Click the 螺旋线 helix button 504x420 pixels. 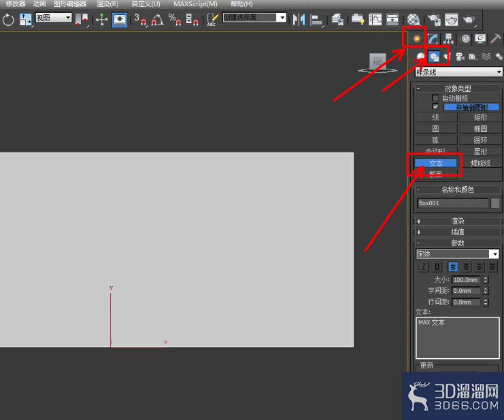point(480,163)
